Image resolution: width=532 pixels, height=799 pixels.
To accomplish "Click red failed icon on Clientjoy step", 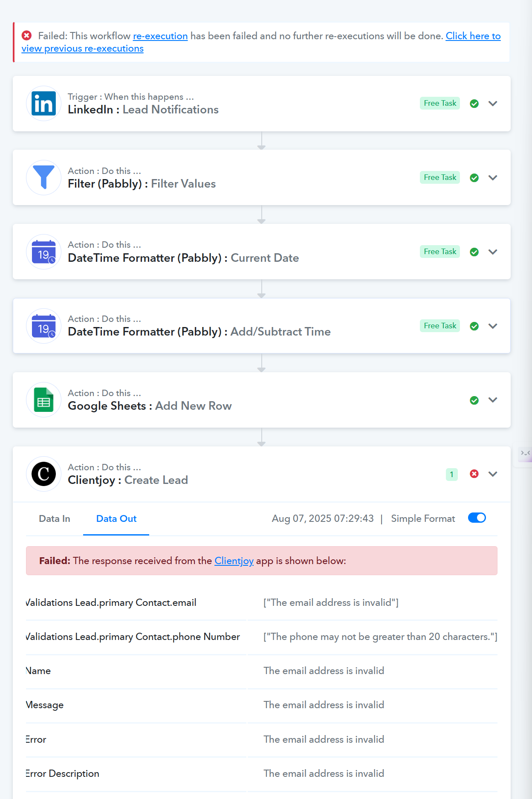I will 474,474.
